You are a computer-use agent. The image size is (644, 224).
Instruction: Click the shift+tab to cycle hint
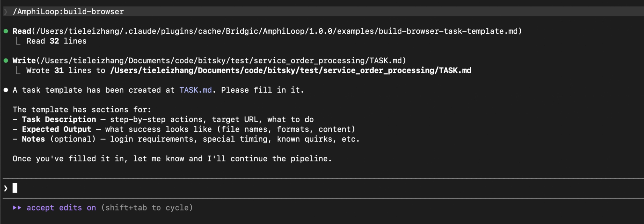[x=147, y=208]
